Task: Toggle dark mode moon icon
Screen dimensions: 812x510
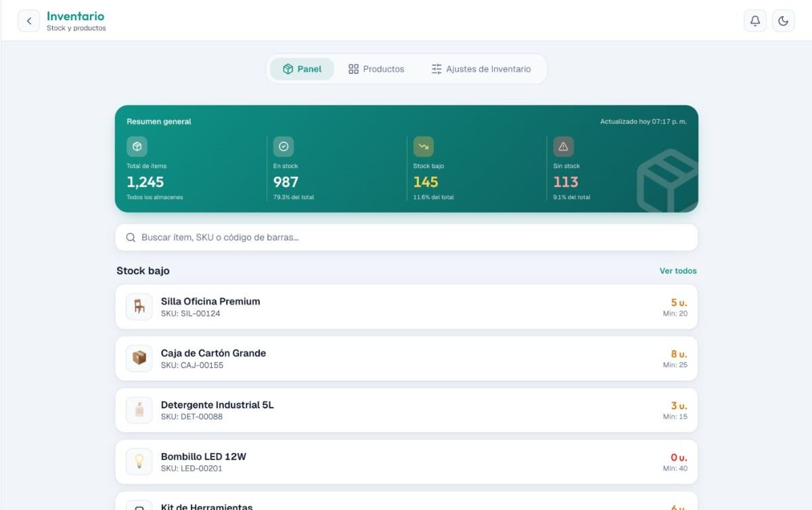Action: tap(783, 21)
